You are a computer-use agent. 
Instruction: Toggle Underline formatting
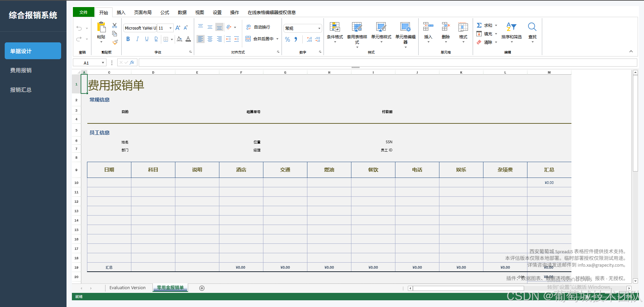click(x=147, y=39)
